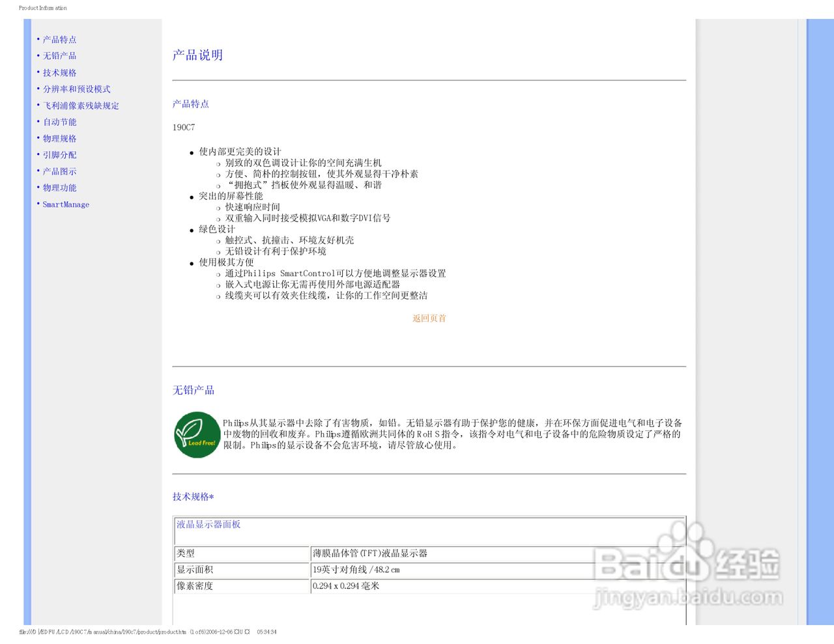Open 飞利浦像素残缺规定 link

point(81,105)
